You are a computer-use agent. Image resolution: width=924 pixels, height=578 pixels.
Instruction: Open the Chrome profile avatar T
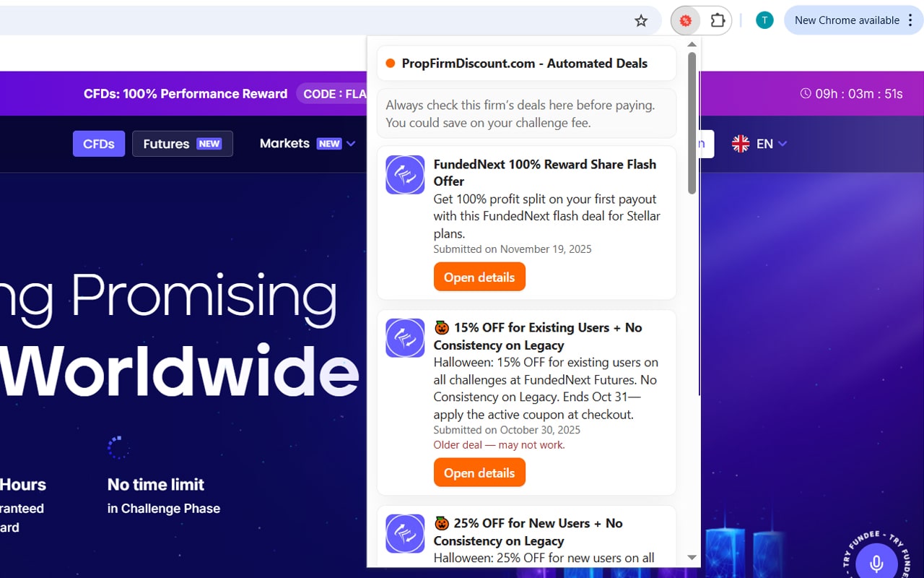764,20
